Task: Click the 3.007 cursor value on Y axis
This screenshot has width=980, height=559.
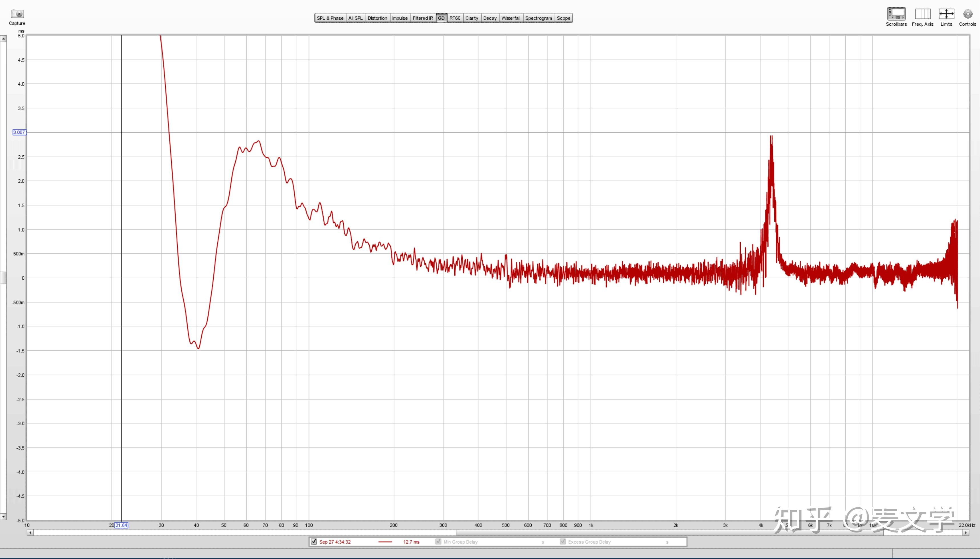Action: (x=19, y=132)
